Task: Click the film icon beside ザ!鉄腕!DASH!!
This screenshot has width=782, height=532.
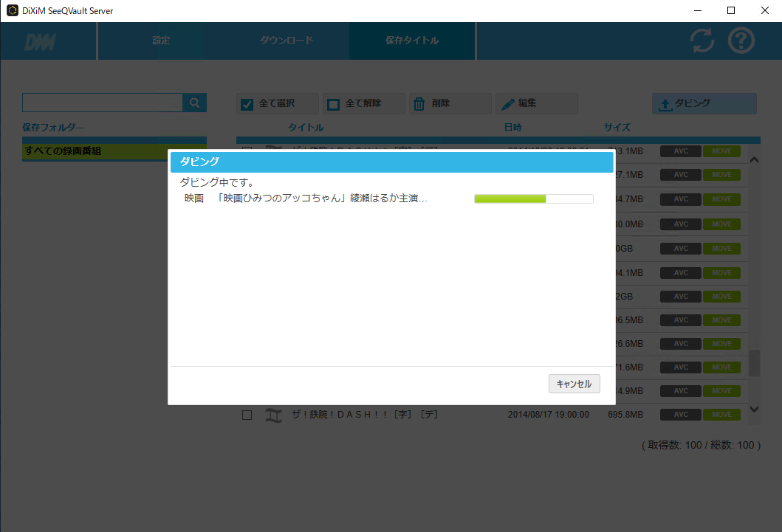Action: coord(274,415)
